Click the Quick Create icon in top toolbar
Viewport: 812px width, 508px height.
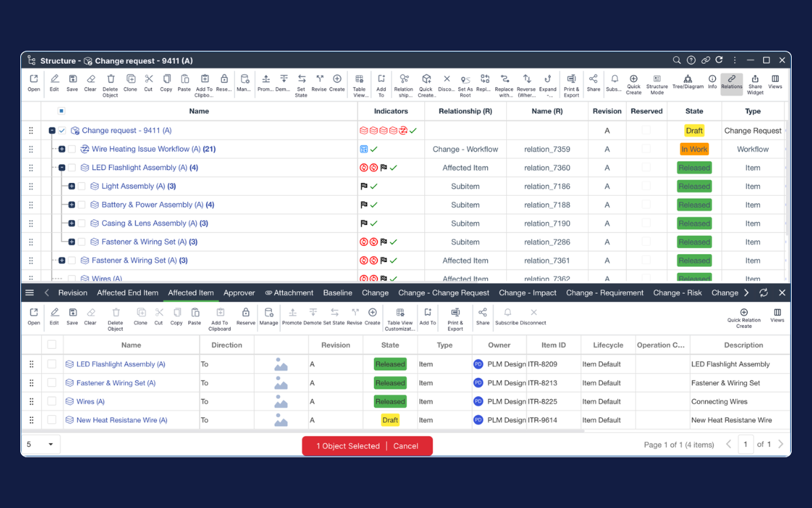pos(426,80)
